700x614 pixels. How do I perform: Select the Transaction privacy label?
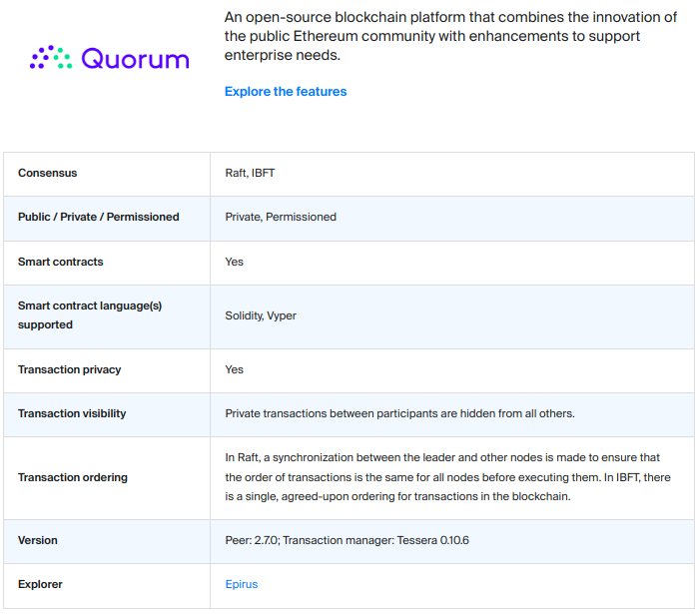point(70,369)
